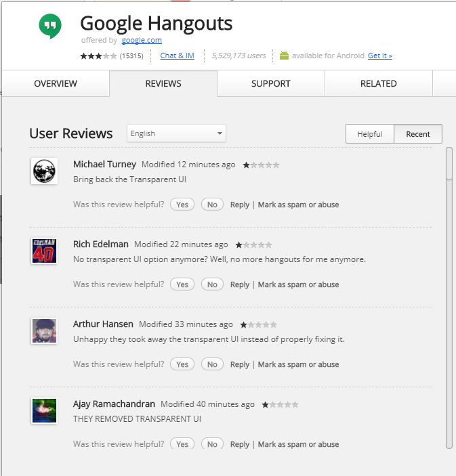Click 'Modified 22 minutes ago' timestamp
456x476 pixels.
coord(181,244)
